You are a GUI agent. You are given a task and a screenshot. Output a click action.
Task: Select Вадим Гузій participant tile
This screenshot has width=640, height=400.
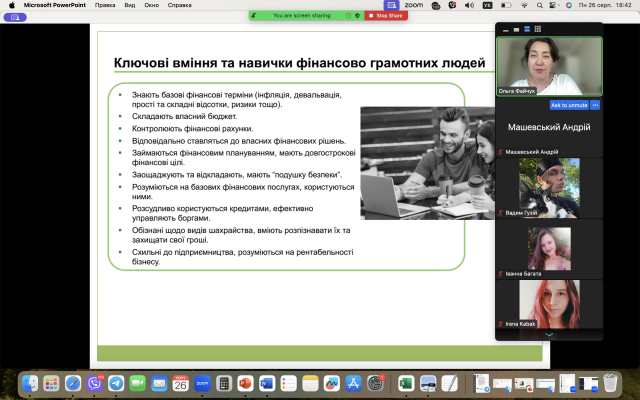(x=549, y=188)
